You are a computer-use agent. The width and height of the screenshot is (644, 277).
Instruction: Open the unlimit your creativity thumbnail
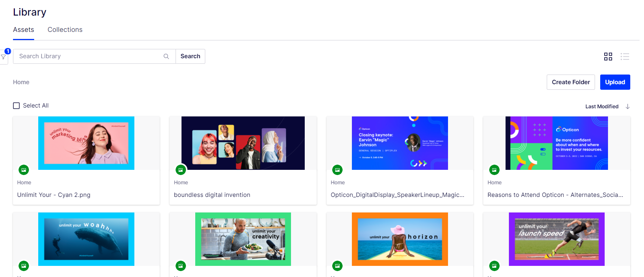(x=243, y=239)
